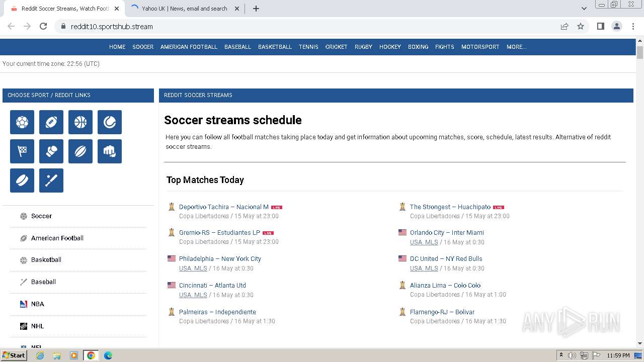Select HOCKEY in the navigation bar
Viewport: 644px width, 362px height.
tap(390, 47)
